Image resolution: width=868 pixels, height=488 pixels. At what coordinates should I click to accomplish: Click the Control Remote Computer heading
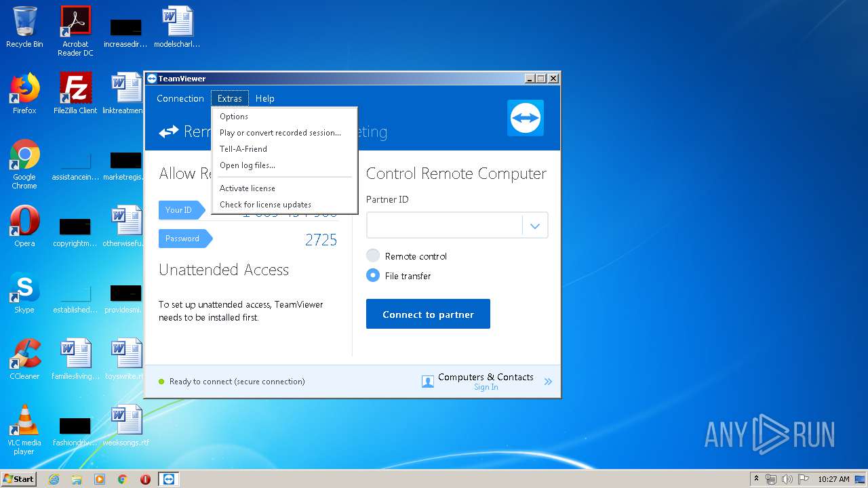(x=456, y=174)
